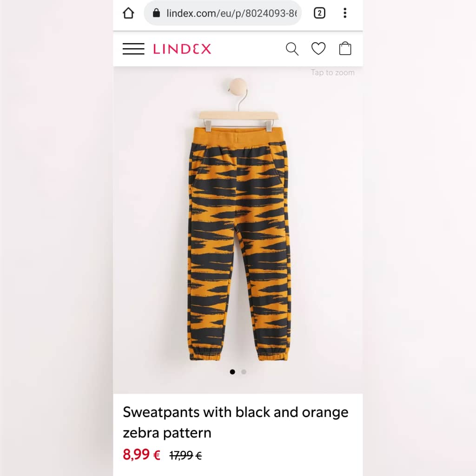The image size is (476, 476).
Task: Open favorites with the heart icon
Action: click(318, 48)
